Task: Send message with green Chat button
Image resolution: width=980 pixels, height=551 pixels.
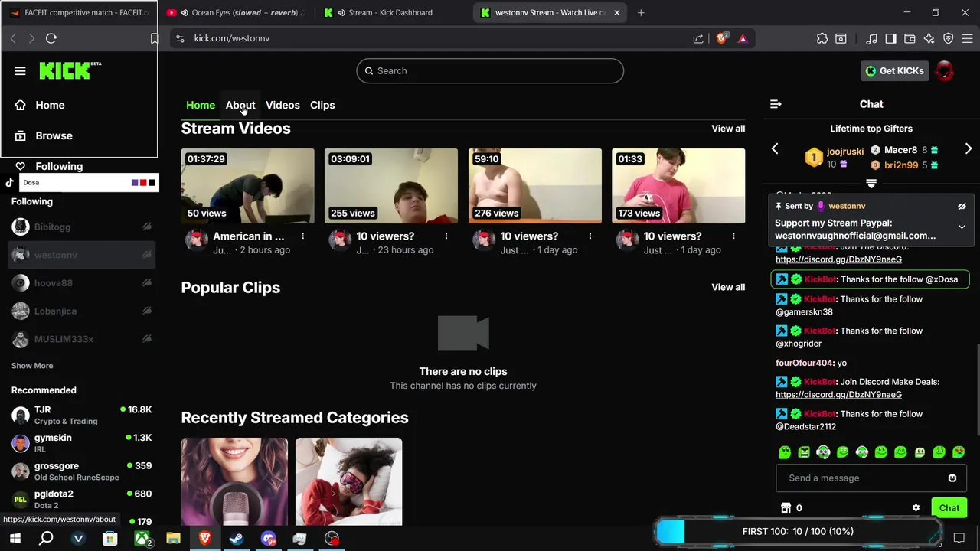Action: click(949, 508)
